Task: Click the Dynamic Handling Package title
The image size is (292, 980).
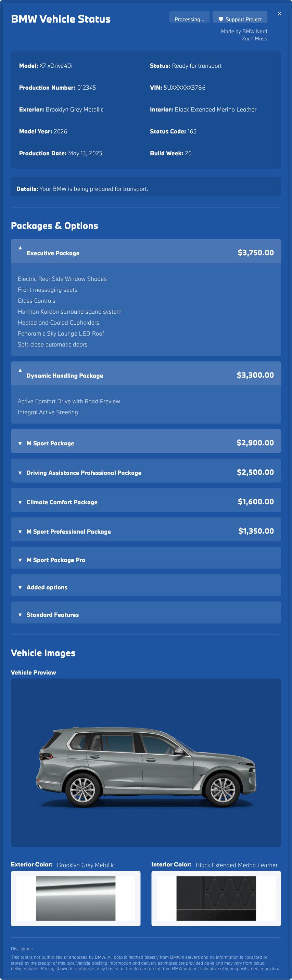Action: pos(65,376)
